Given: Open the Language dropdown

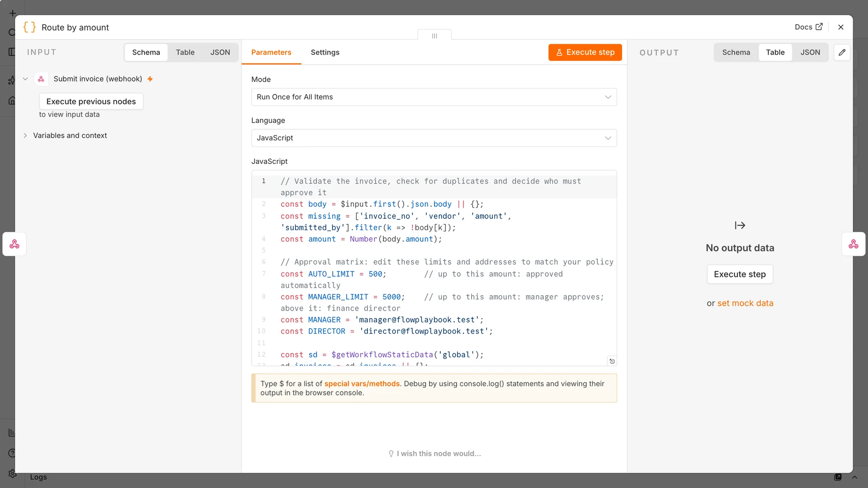Looking at the screenshot, I should point(434,138).
